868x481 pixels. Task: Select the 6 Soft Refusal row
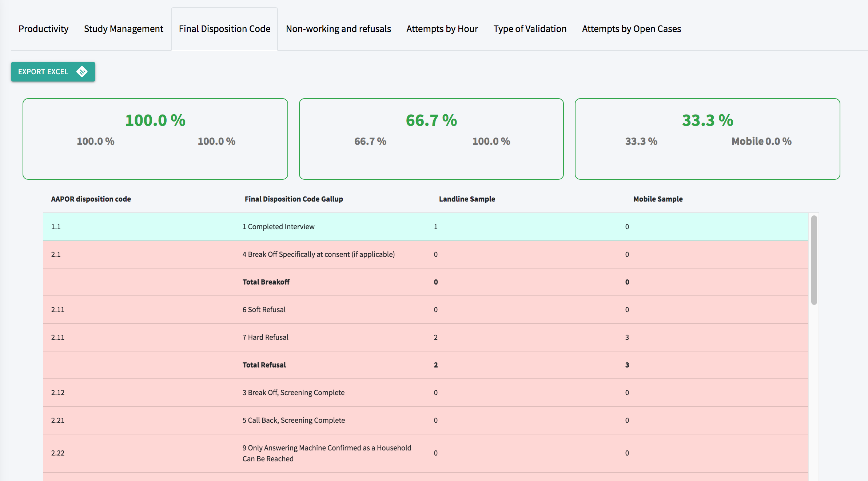coord(426,310)
